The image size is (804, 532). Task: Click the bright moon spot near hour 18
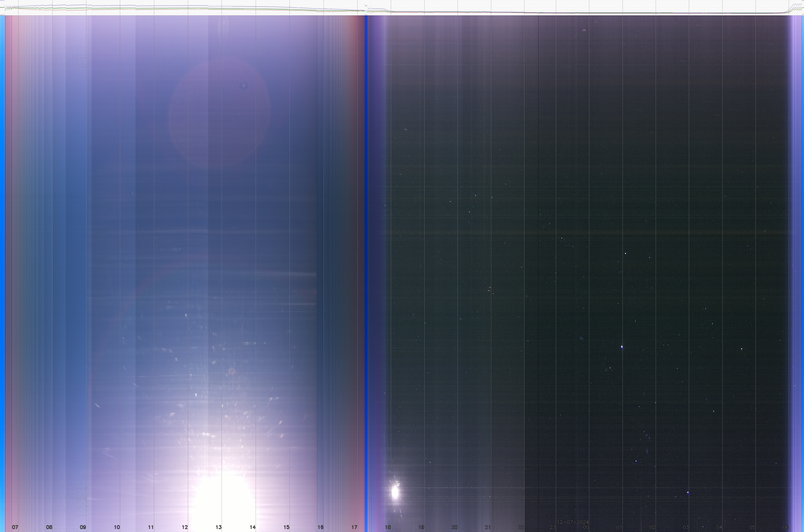(395, 492)
